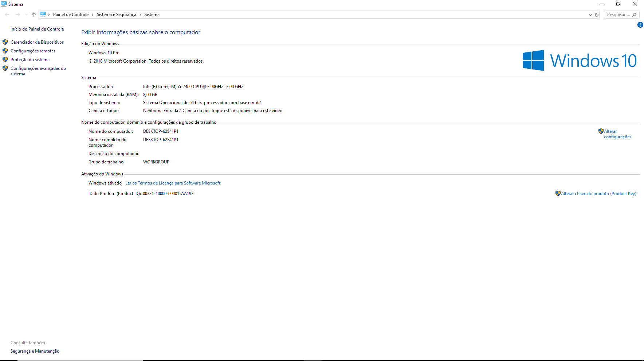
Task: Read Microsoft software license terms link
Action: tap(173, 183)
